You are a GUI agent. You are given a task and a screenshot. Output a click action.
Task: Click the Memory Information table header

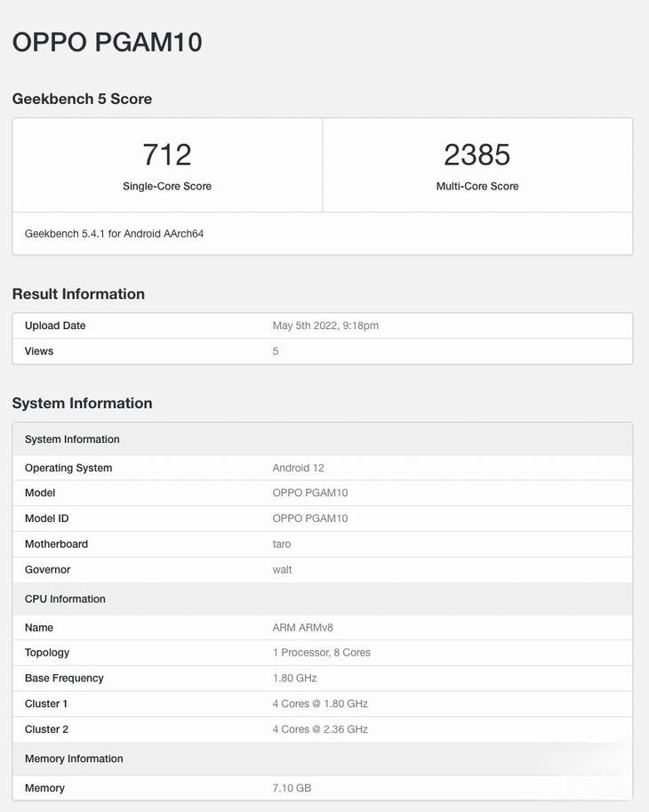(x=323, y=759)
